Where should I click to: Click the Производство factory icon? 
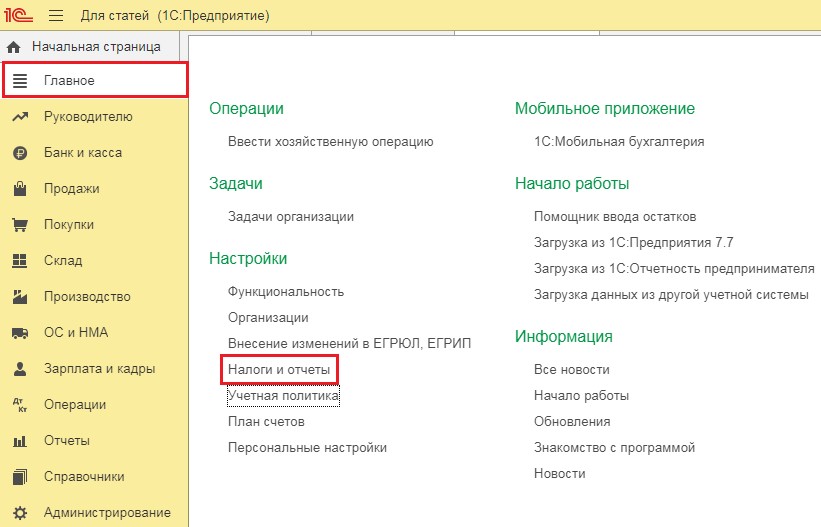pos(19,297)
